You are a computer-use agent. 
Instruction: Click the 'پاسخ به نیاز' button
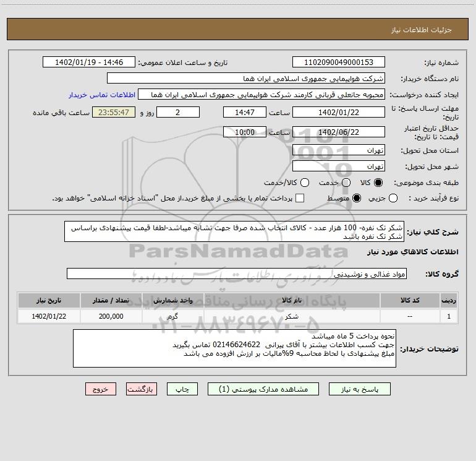(x=360, y=389)
